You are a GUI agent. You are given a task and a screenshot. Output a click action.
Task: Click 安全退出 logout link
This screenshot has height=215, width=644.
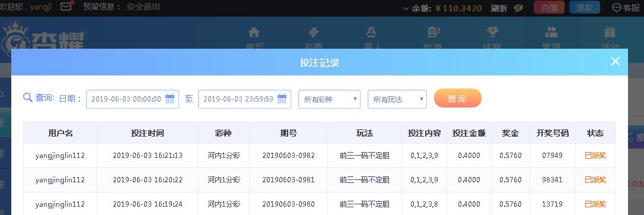coord(144,7)
